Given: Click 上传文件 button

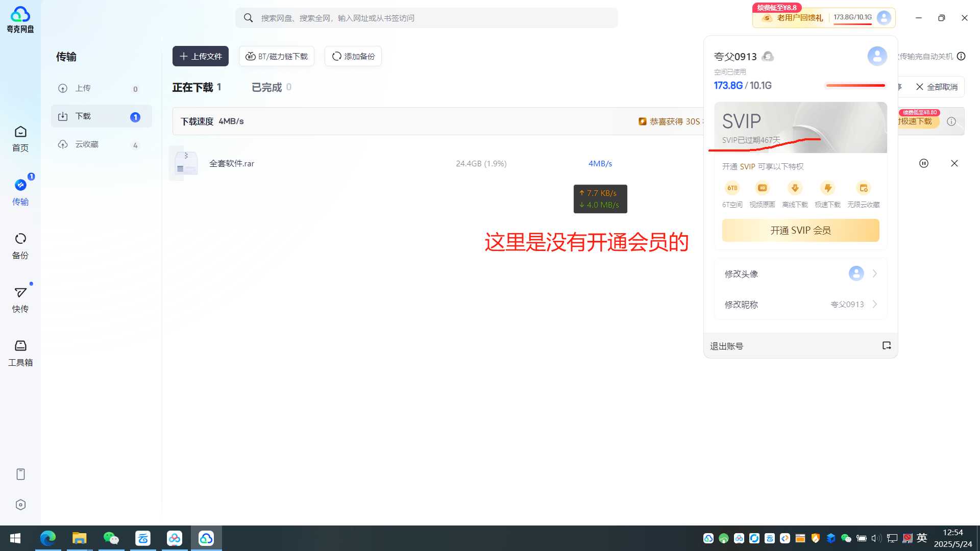Looking at the screenshot, I should 201,56.
